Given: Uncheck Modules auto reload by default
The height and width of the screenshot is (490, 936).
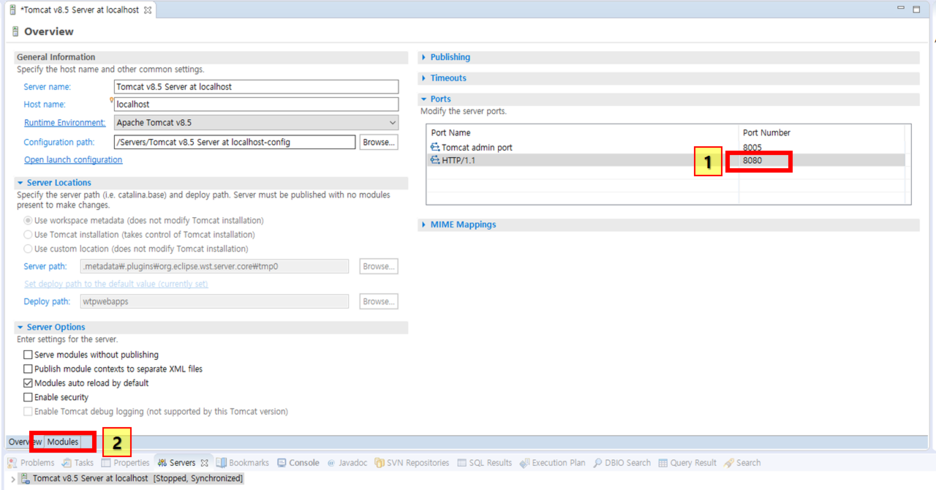Looking at the screenshot, I should (28, 383).
